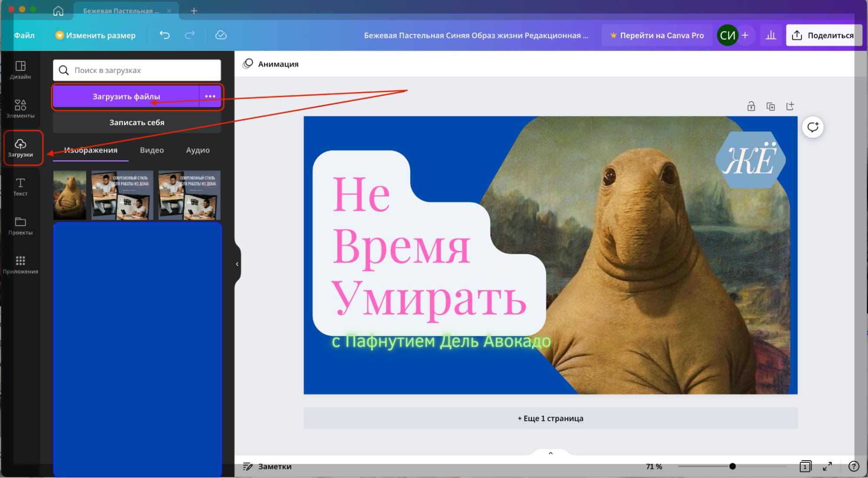Open more upload options three dots
Screen dimensions: 868x478
coord(210,96)
